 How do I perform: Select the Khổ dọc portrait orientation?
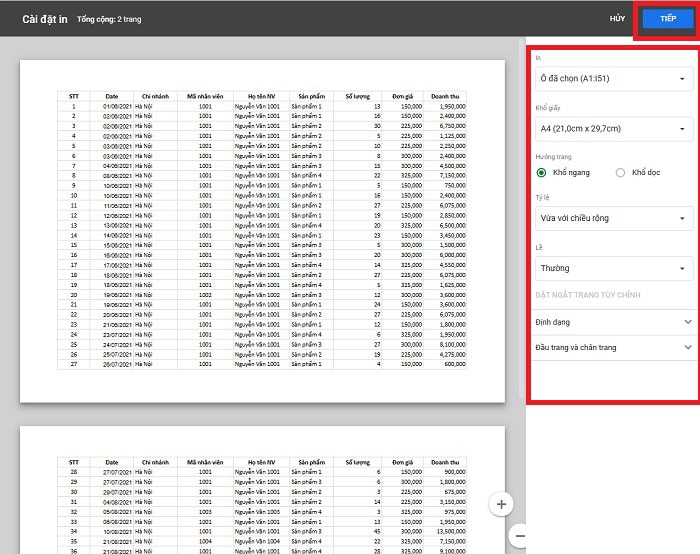pyautogui.click(x=621, y=172)
